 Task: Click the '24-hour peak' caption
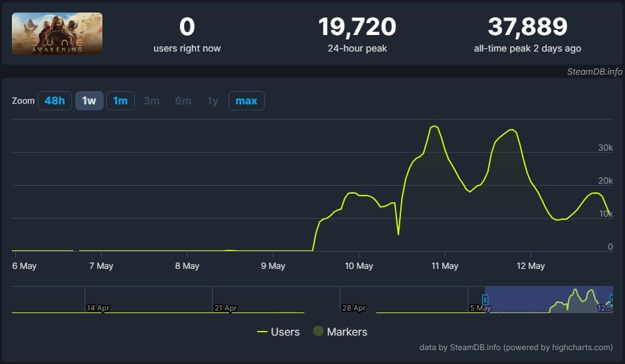pos(357,49)
